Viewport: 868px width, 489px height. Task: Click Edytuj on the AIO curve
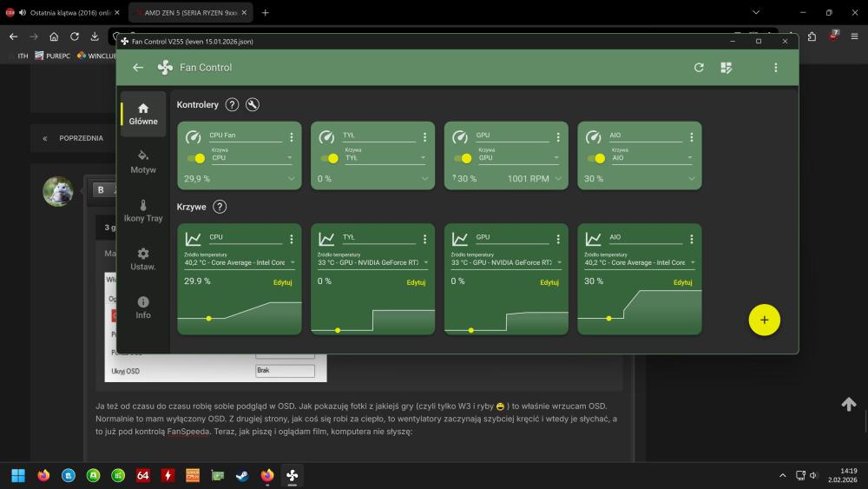point(682,282)
